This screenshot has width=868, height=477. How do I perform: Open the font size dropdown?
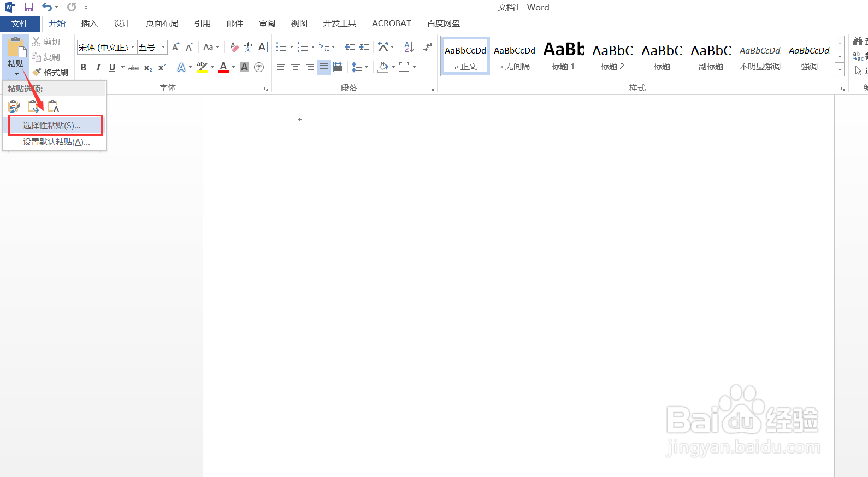coord(163,47)
